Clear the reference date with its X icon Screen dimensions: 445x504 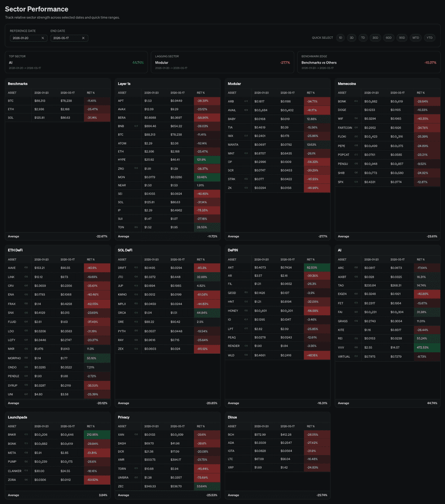(x=42, y=38)
